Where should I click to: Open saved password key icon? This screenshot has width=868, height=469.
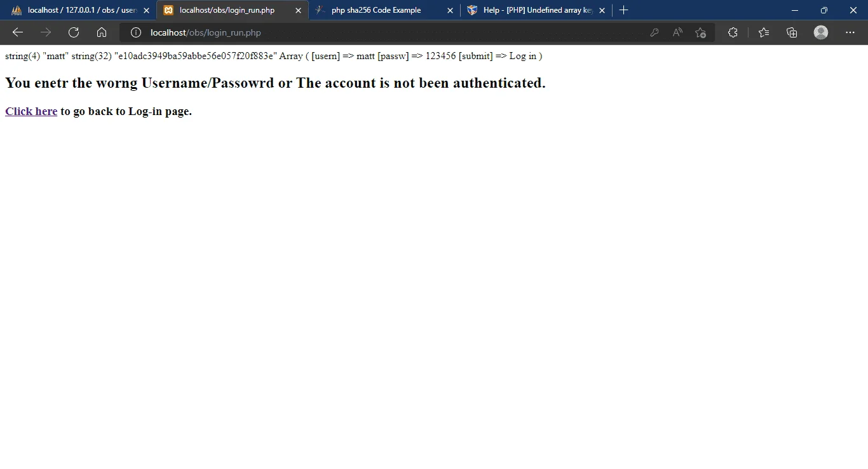(x=654, y=32)
